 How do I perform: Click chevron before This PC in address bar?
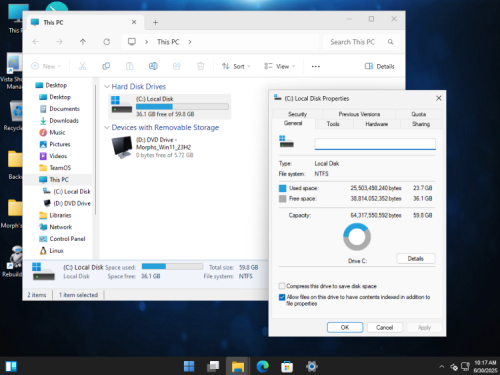tap(146, 42)
